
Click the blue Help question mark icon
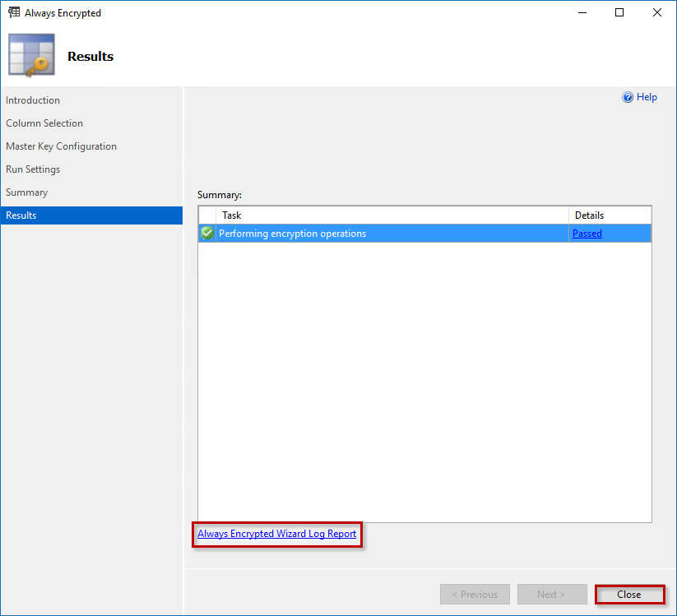[x=628, y=97]
